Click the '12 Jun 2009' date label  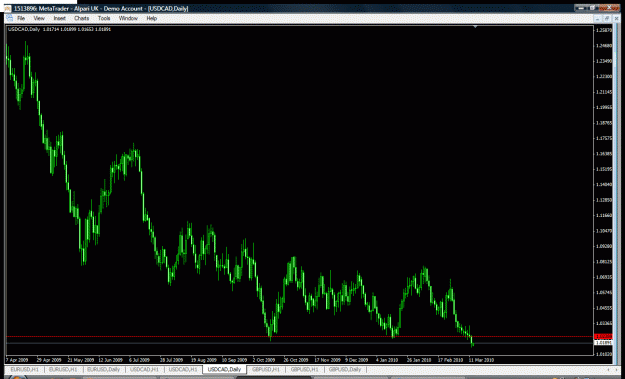[111, 360]
